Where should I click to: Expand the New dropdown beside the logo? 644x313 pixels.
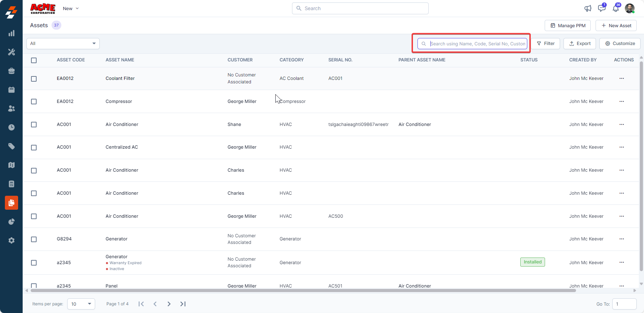71,8
